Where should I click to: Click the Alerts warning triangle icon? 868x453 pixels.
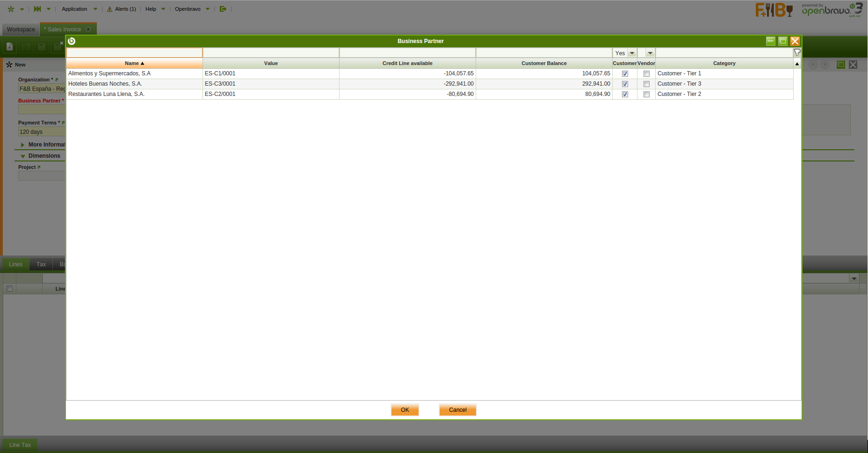coord(109,9)
